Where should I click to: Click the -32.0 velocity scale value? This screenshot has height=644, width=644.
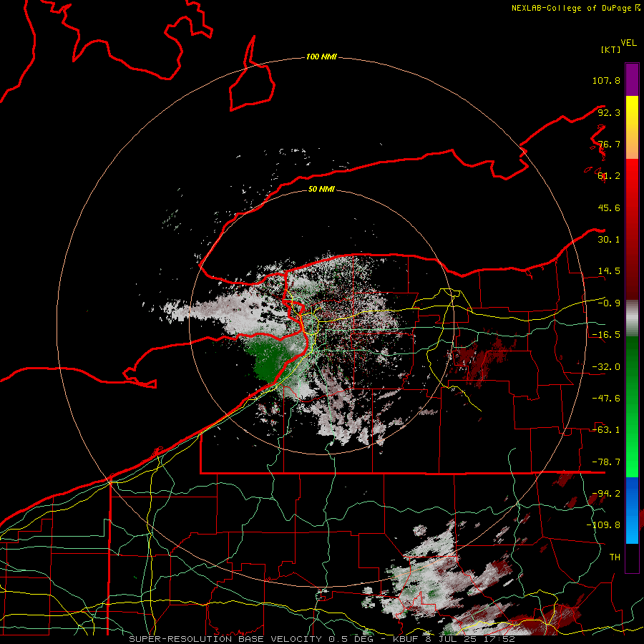coord(606,367)
